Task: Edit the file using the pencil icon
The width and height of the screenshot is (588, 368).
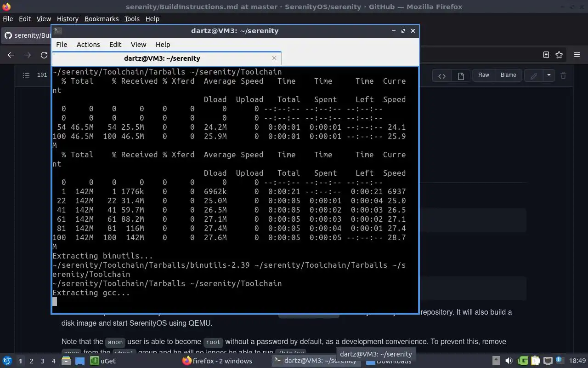Action: tap(534, 76)
